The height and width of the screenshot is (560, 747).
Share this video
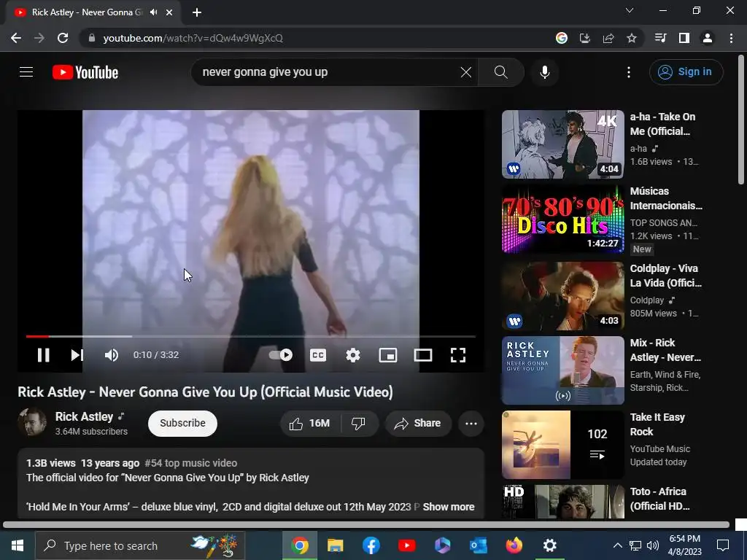click(x=418, y=424)
